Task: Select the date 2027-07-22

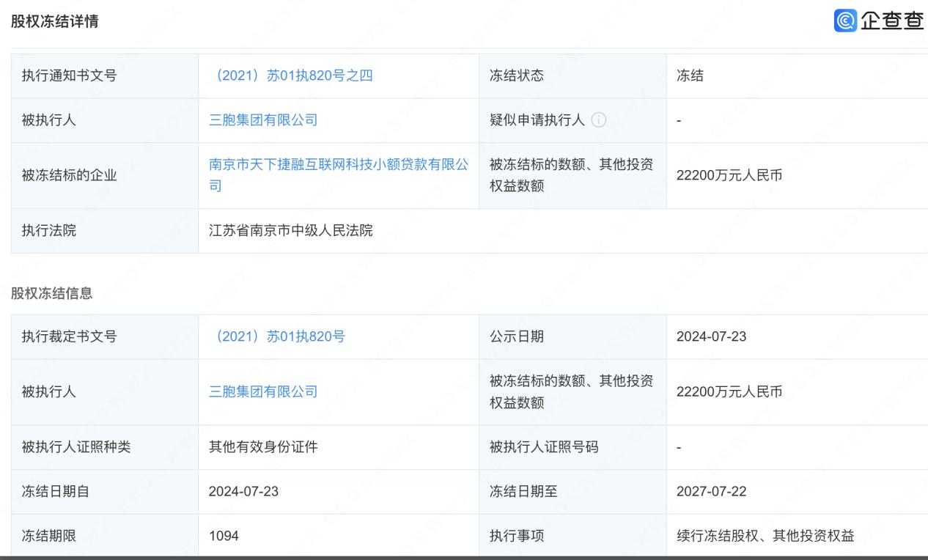Action: 712,491
